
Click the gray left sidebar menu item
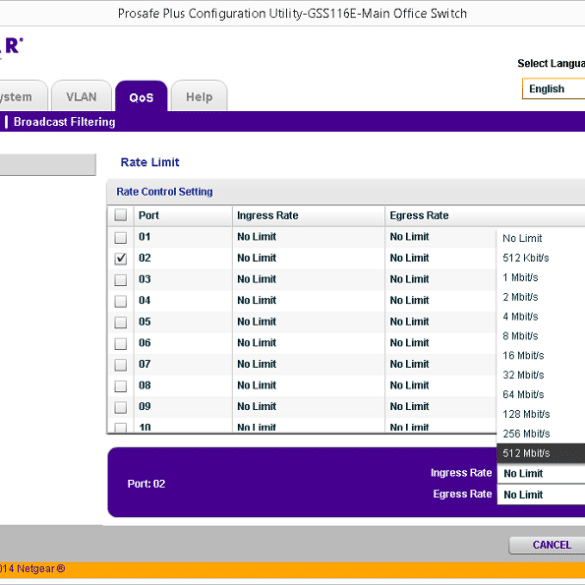(x=48, y=164)
